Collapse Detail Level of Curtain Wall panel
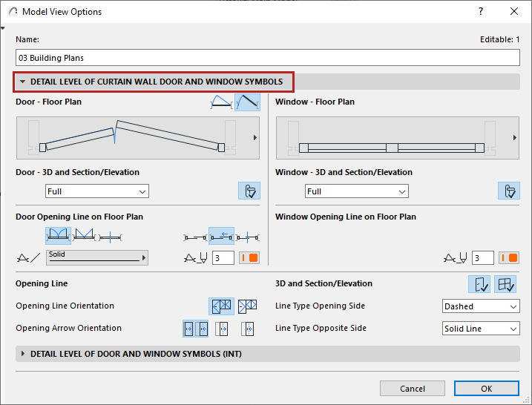 (23, 82)
